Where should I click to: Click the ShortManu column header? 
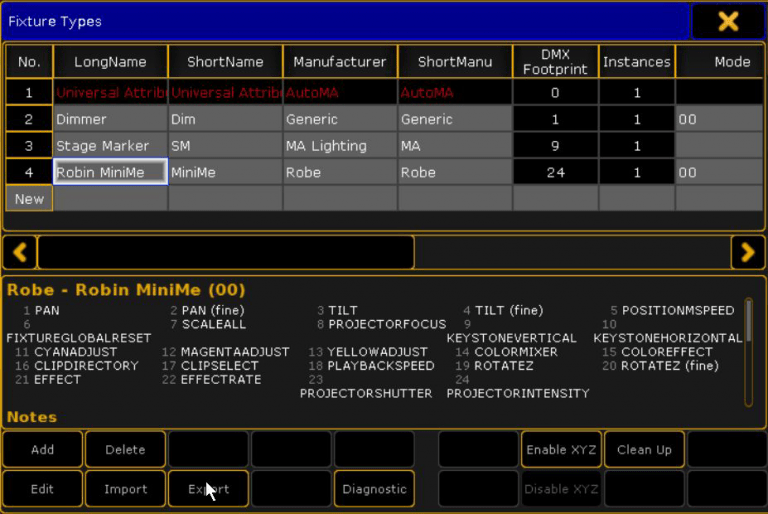coord(455,62)
